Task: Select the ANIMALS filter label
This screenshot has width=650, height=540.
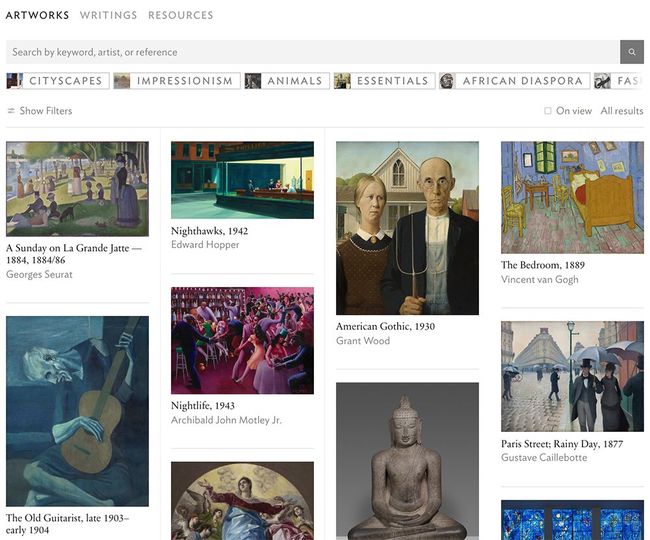Action: pos(295,81)
